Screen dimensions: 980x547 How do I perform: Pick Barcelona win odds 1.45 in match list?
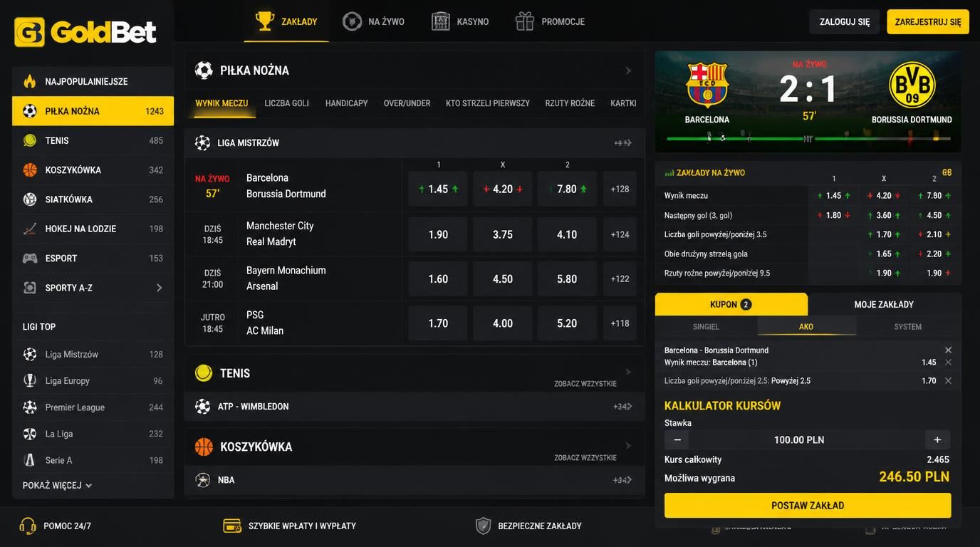coord(438,189)
